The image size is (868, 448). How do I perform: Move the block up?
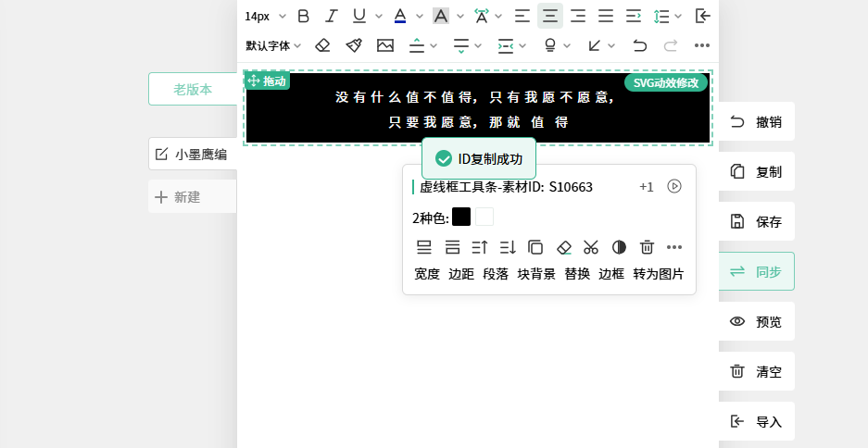point(480,247)
